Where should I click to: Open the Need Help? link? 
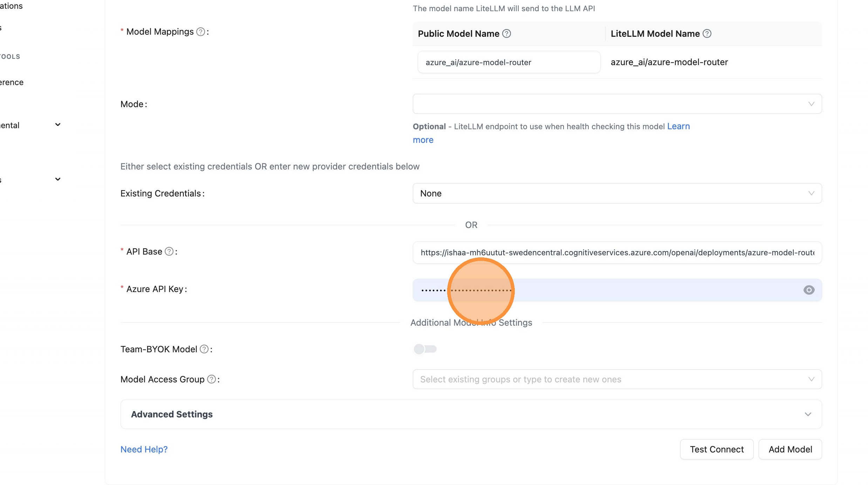pyautogui.click(x=144, y=449)
